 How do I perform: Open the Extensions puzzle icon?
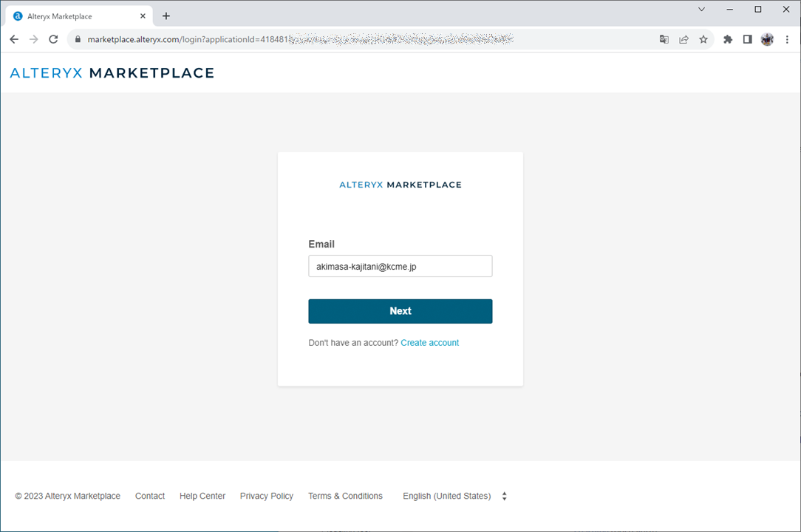pos(728,39)
